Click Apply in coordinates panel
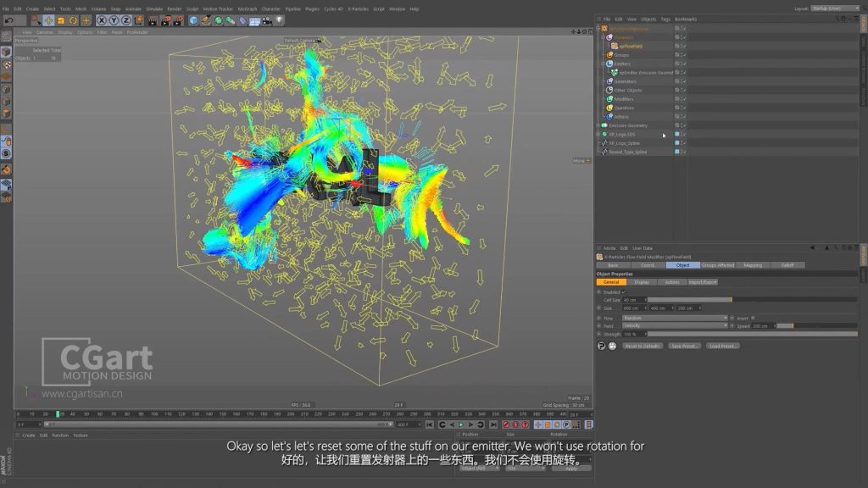Image resolution: width=868 pixels, height=488 pixels. pos(571,469)
